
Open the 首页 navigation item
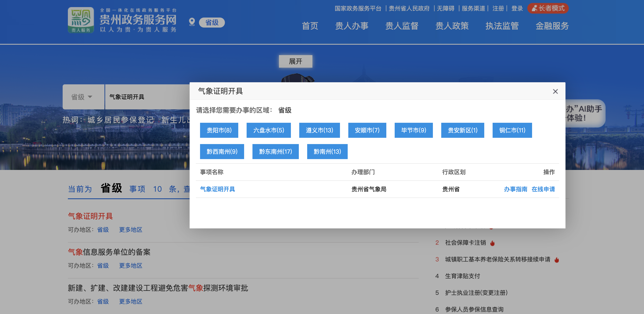[x=310, y=26]
